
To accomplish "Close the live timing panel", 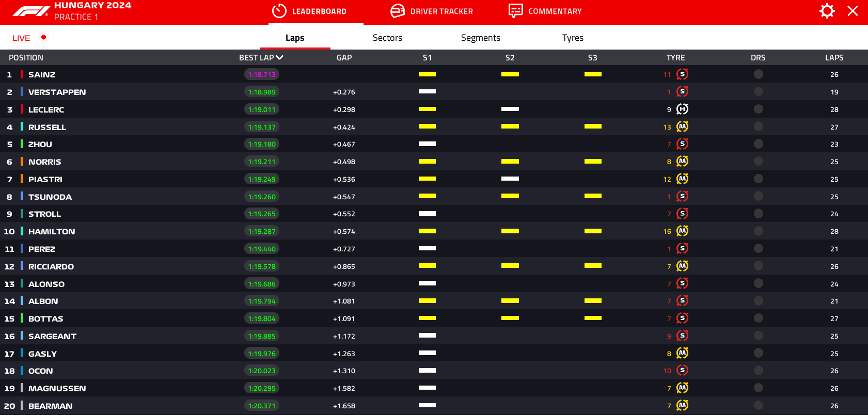I will pyautogui.click(x=853, y=11).
